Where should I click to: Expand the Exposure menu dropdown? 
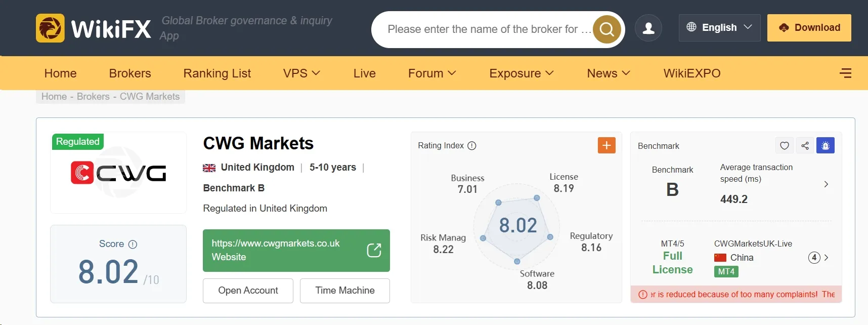coord(522,73)
